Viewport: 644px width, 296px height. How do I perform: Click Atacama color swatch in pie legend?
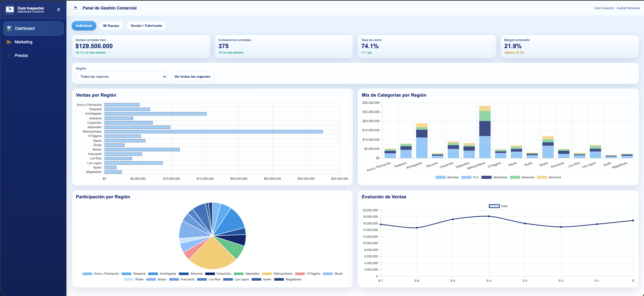pos(183,274)
